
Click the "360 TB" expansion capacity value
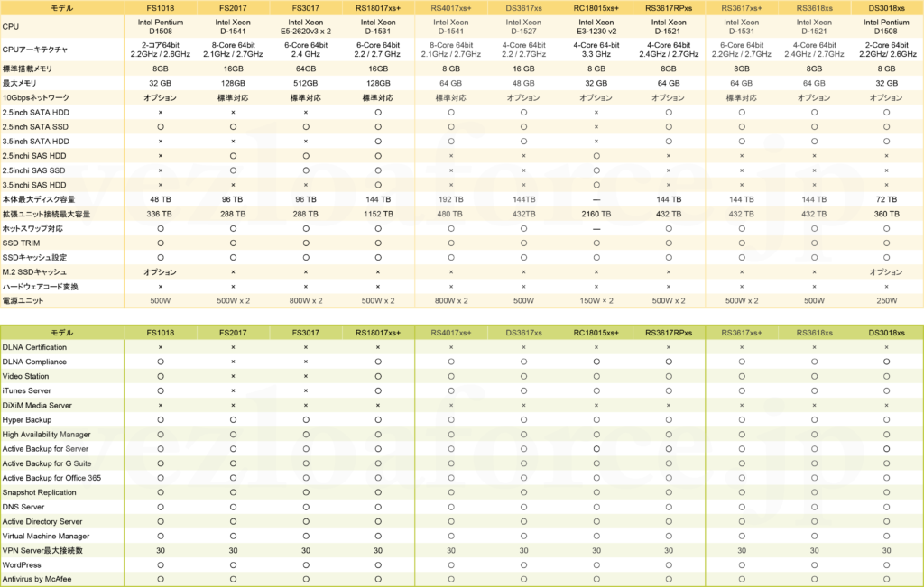click(x=886, y=215)
